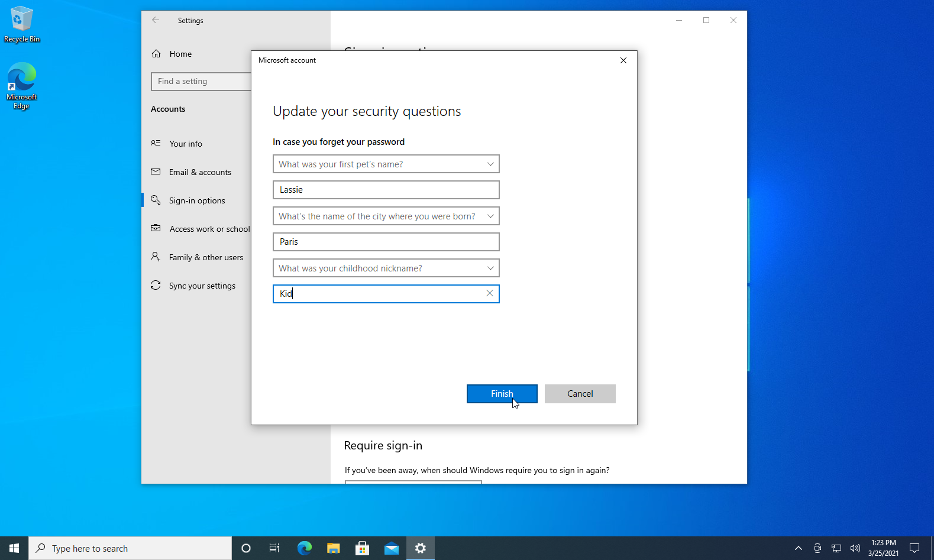
Task: Click the Task View taskbar icon
Action: (x=274, y=548)
